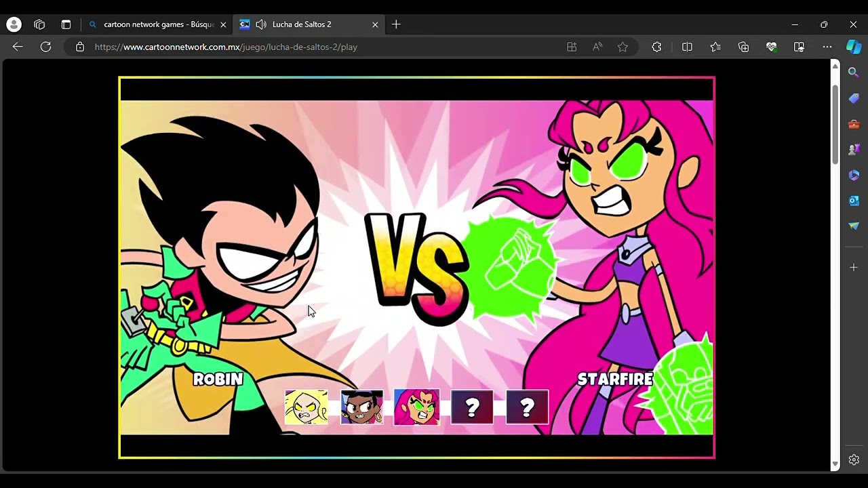Mute the Lucha de Saltos 2 tab audio
Image resolution: width=868 pixels, height=488 pixels.
pos(260,24)
